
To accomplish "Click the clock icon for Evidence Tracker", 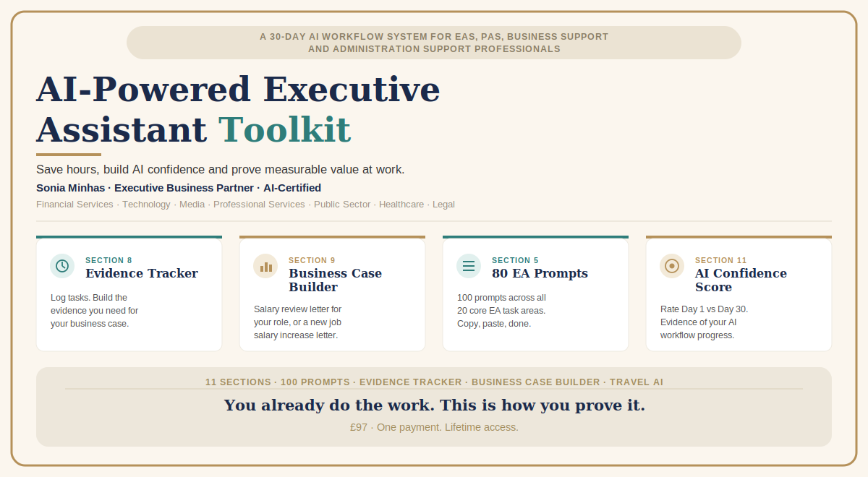I will 62,266.
